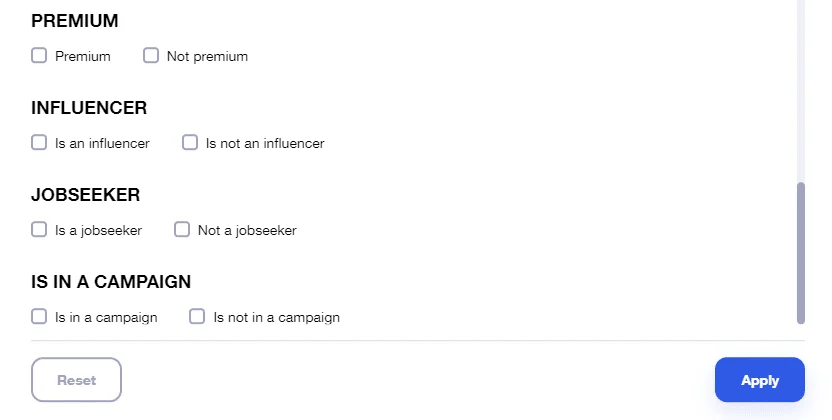Click the scrollbar track above the thumb

801,91
